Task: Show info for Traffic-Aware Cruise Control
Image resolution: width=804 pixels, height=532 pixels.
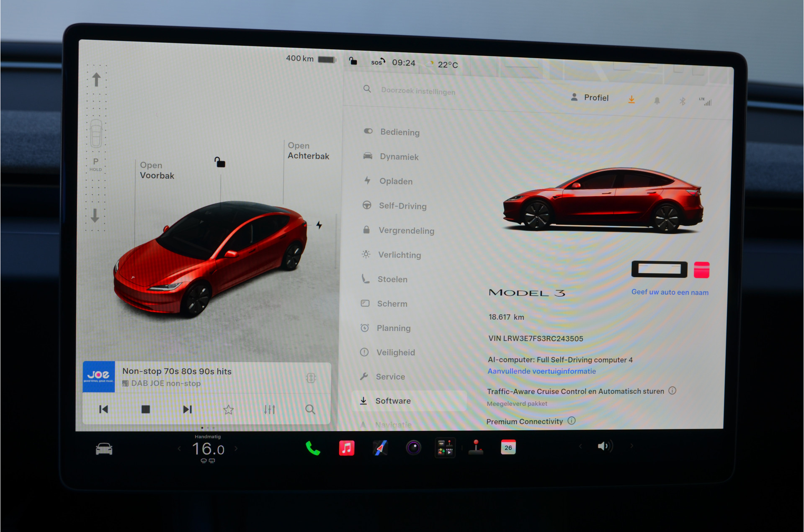Action: [x=673, y=391]
